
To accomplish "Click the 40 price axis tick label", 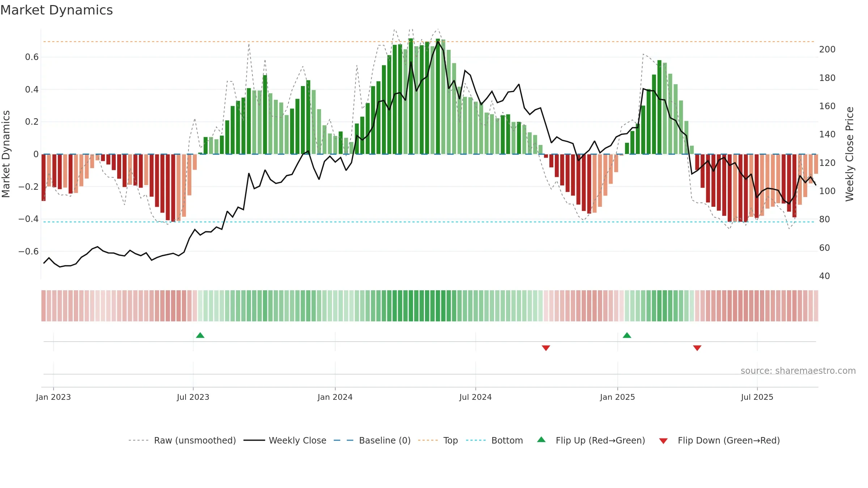I will pyautogui.click(x=825, y=276).
